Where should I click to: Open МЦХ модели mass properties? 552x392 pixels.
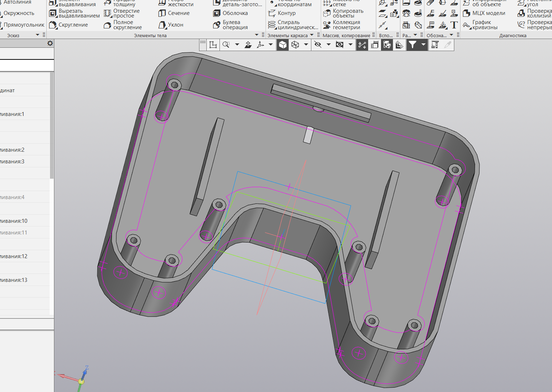(484, 13)
